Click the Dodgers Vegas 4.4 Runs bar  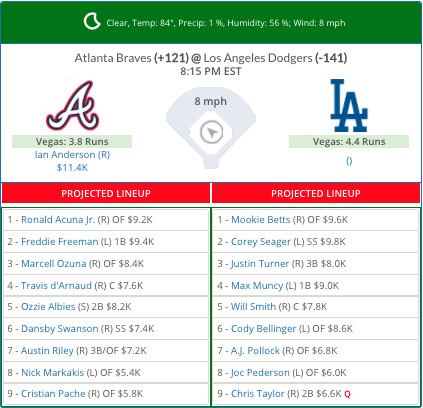[349, 141]
